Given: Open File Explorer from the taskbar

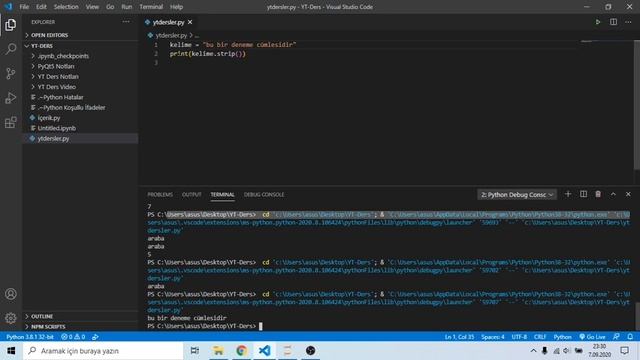Looking at the screenshot, I should [218, 351].
